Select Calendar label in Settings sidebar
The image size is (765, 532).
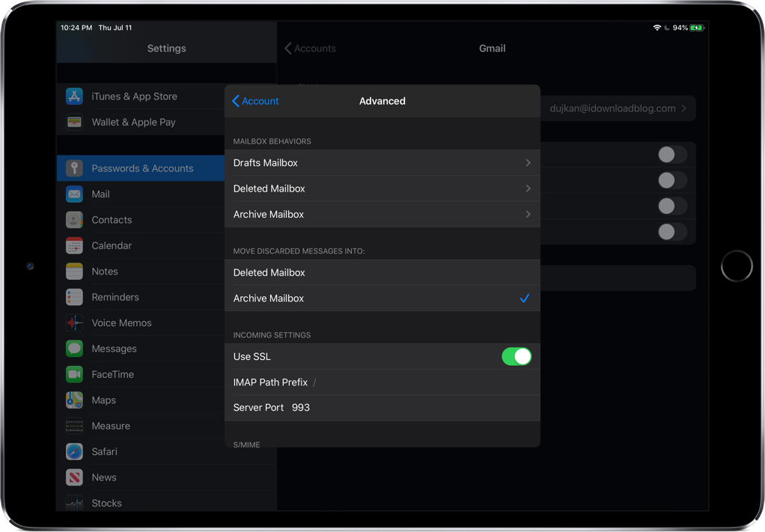tap(112, 245)
